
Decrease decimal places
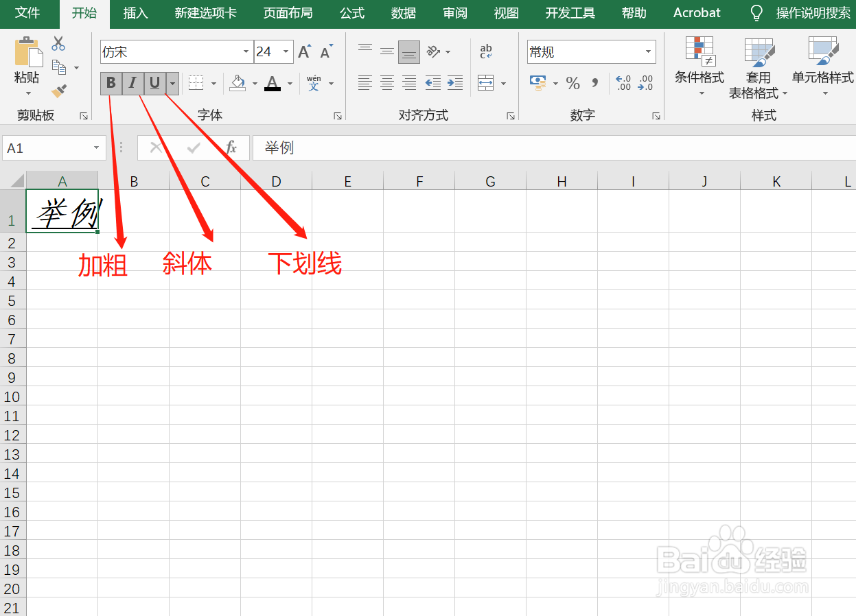coord(645,83)
